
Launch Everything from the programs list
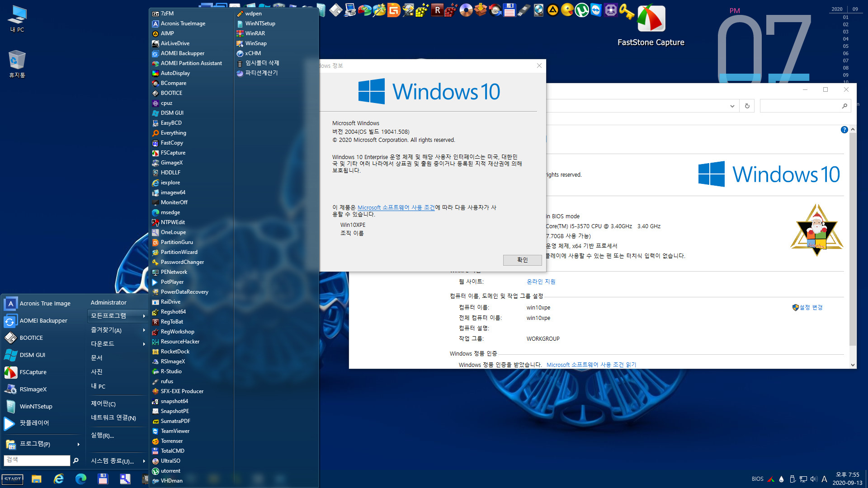(x=191, y=133)
